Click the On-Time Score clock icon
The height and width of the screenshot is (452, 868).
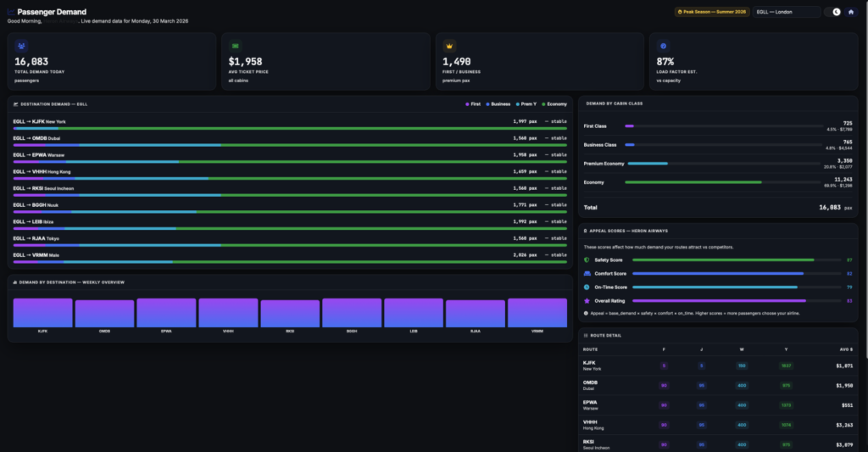pyautogui.click(x=587, y=287)
